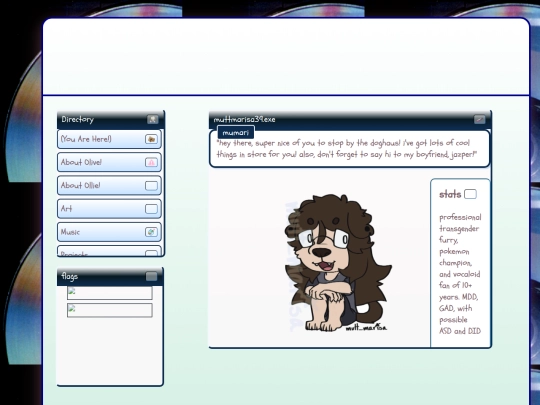Click the Directory panel title
Image resolution: width=540 pixels, height=405 pixels.
click(x=77, y=120)
